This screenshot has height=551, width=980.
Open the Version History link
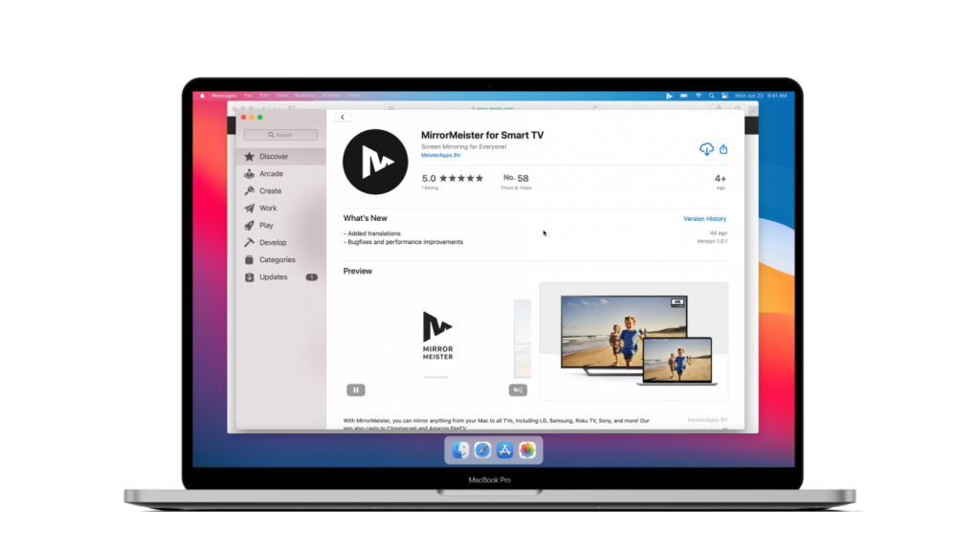tap(704, 219)
